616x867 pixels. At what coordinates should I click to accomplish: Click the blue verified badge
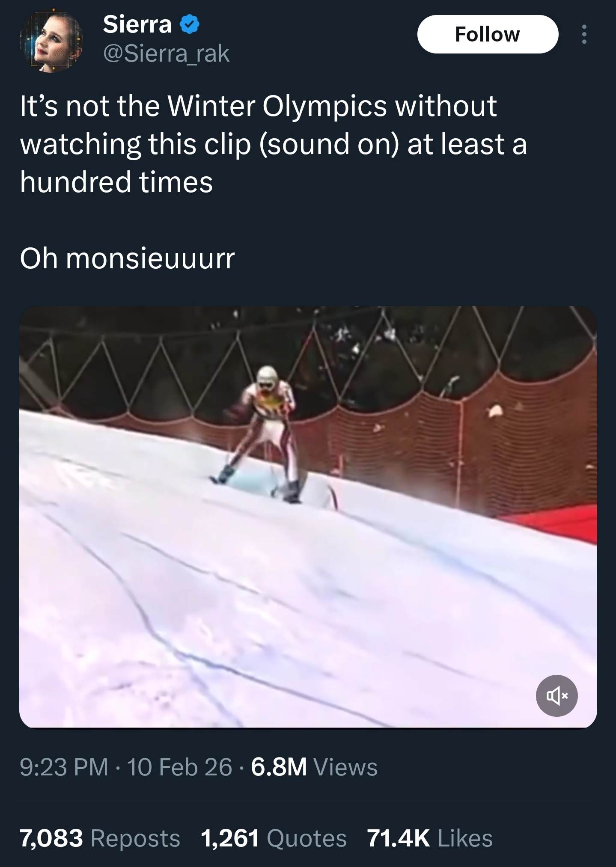click(188, 24)
